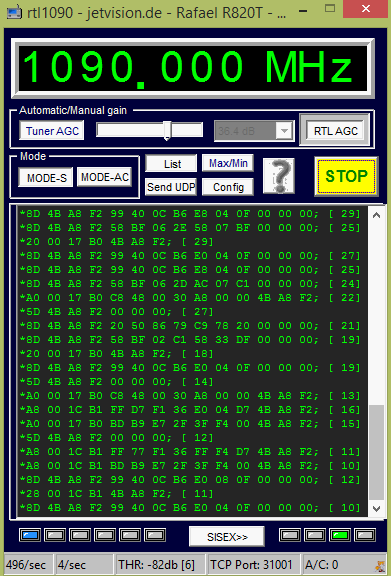The image size is (391, 576).
Task: Click the yellow STOP button
Action: 346,176
